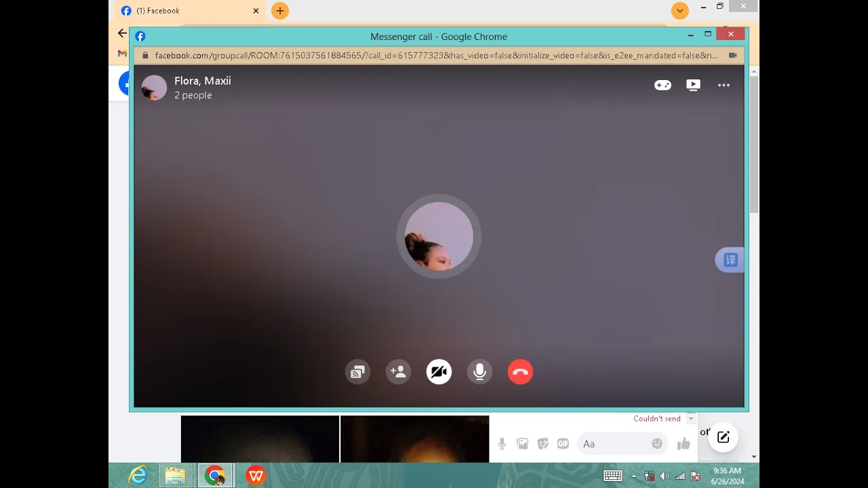Image resolution: width=868 pixels, height=488 pixels.
Task: Show hidden system tray icons
Action: pos(634,476)
